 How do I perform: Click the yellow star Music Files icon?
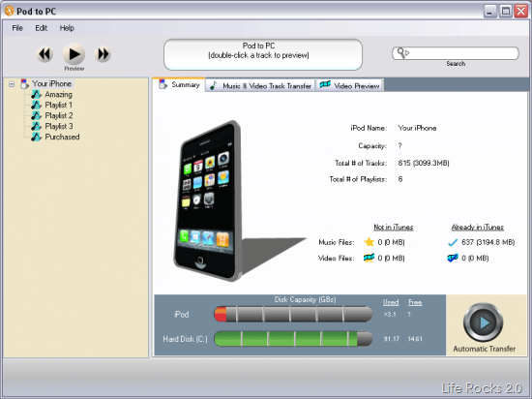tap(369, 242)
